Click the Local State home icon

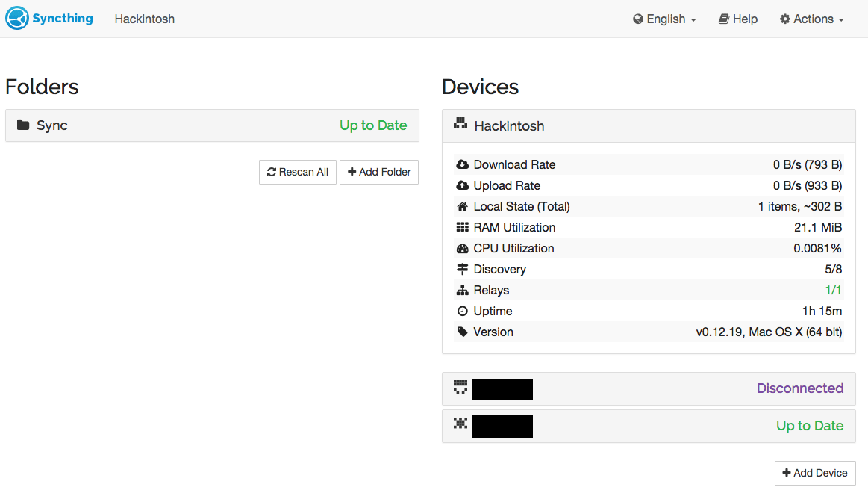click(x=462, y=207)
